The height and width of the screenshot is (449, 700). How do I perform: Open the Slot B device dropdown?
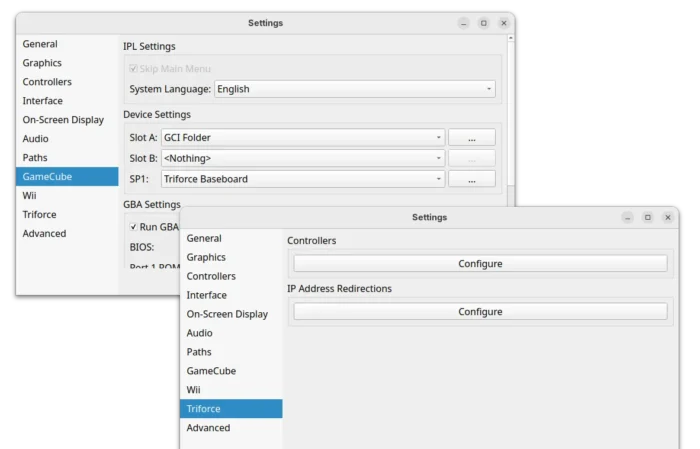pyautogui.click(x=302, y=158)
